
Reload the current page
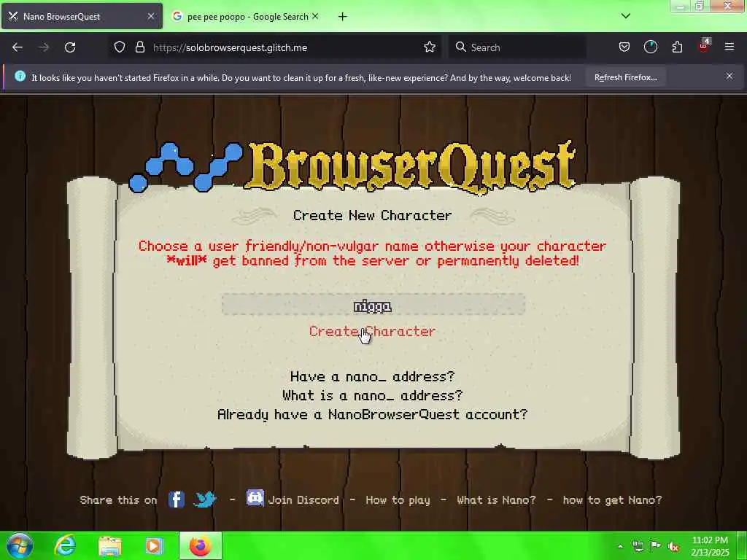click(x=70, y=47)
